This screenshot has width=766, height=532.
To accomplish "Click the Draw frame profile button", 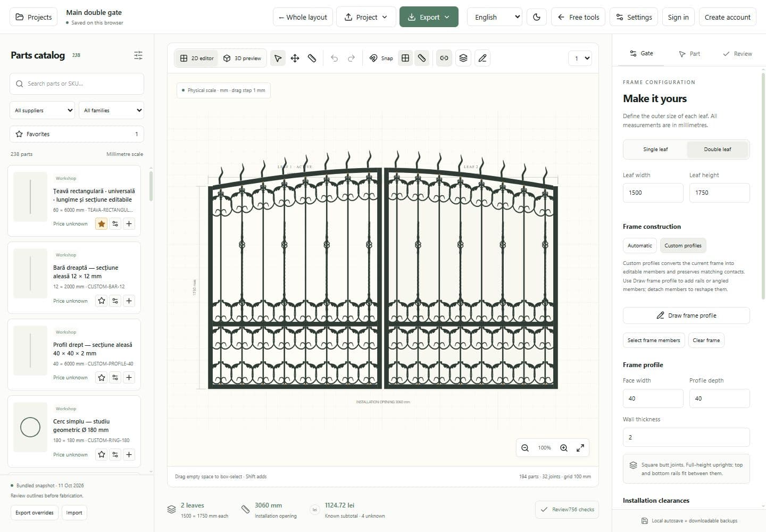I will click(x=686, y=315).
